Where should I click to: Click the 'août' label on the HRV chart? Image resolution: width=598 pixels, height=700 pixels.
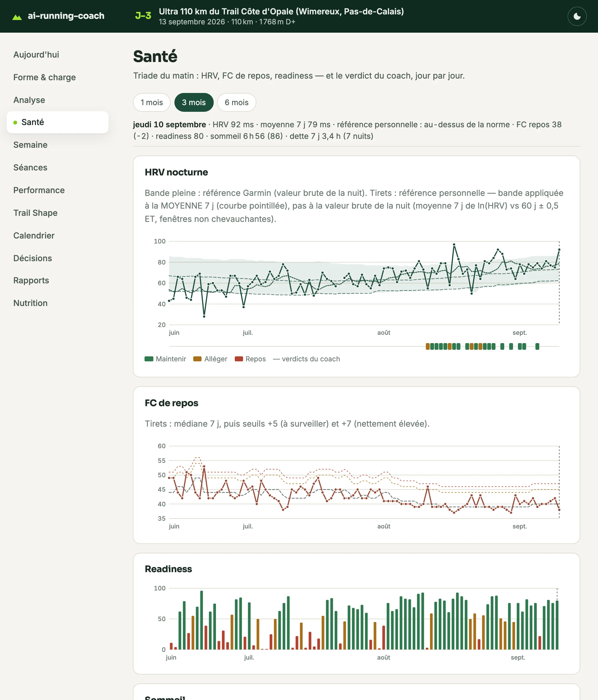pyautogui.click(x=384, y=333)
